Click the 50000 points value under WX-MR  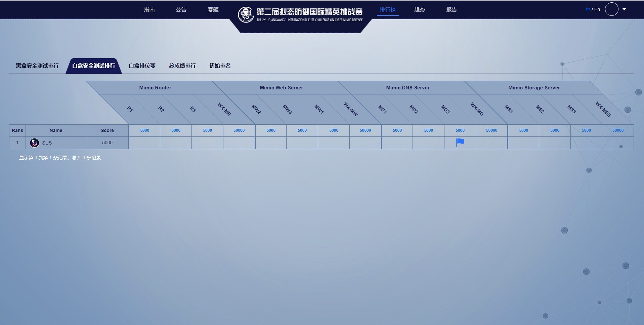[x=239, y=130]
